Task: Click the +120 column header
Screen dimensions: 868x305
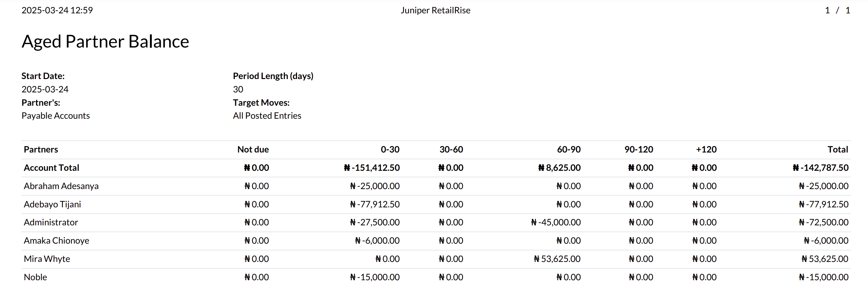Action: tap(706, 149)
